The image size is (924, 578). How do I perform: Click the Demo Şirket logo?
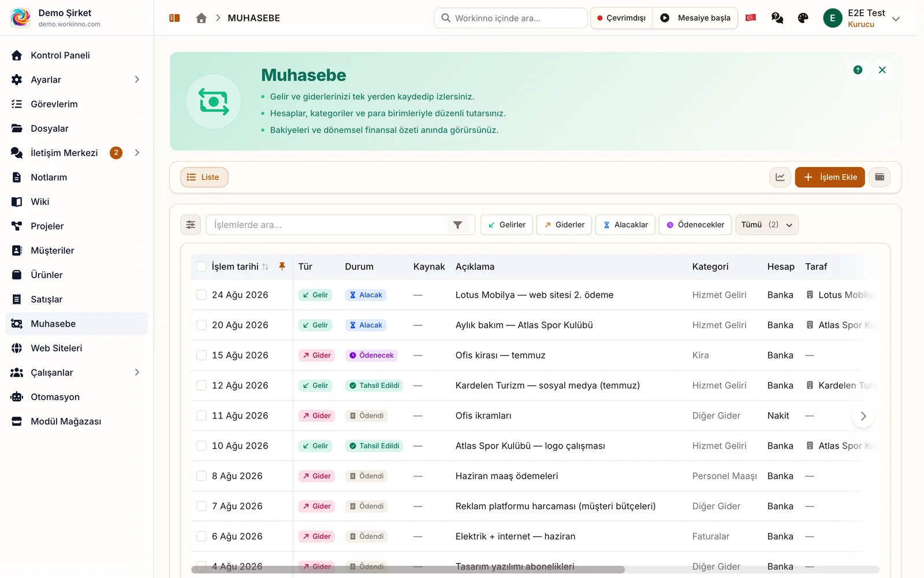click(21, 18)
